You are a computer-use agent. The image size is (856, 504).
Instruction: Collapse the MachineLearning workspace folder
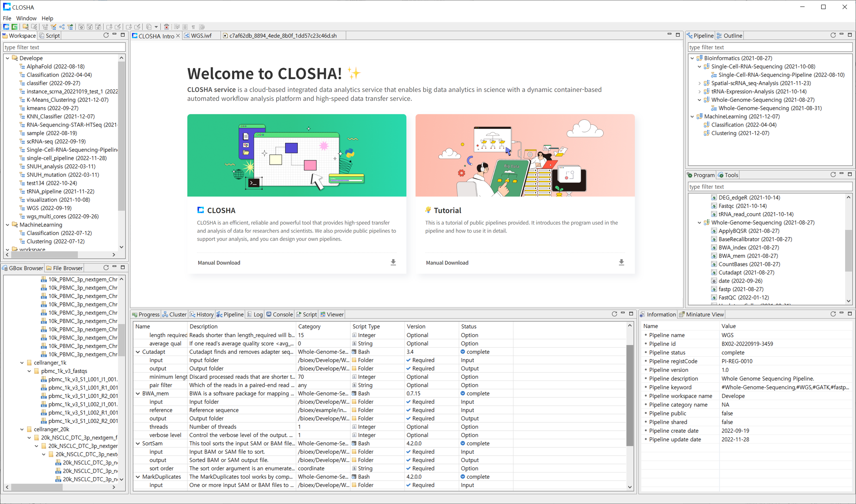(8, 225)
